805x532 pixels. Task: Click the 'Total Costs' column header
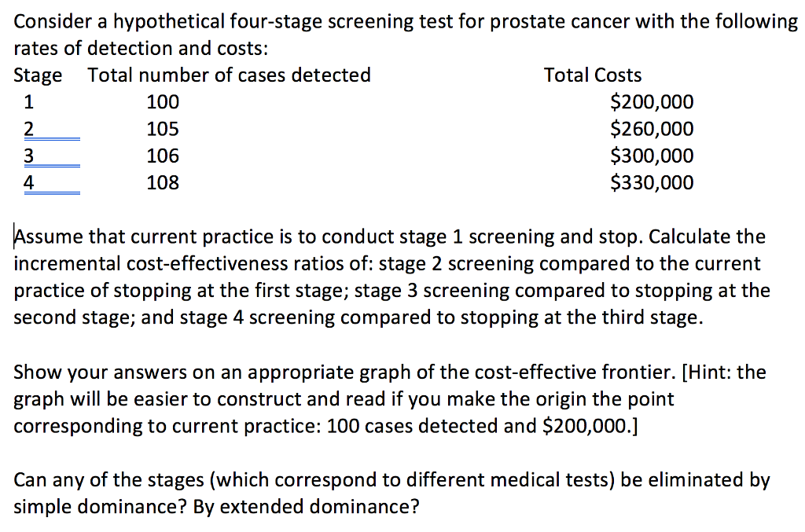pyautogui.click(x=593, y=75)
